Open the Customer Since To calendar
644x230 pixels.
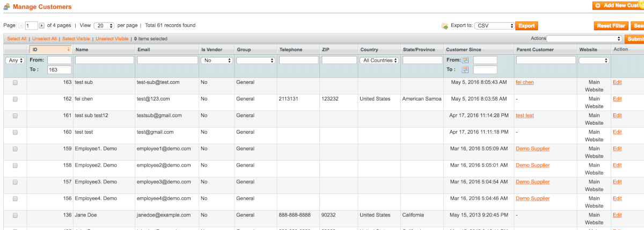[465, 70]
